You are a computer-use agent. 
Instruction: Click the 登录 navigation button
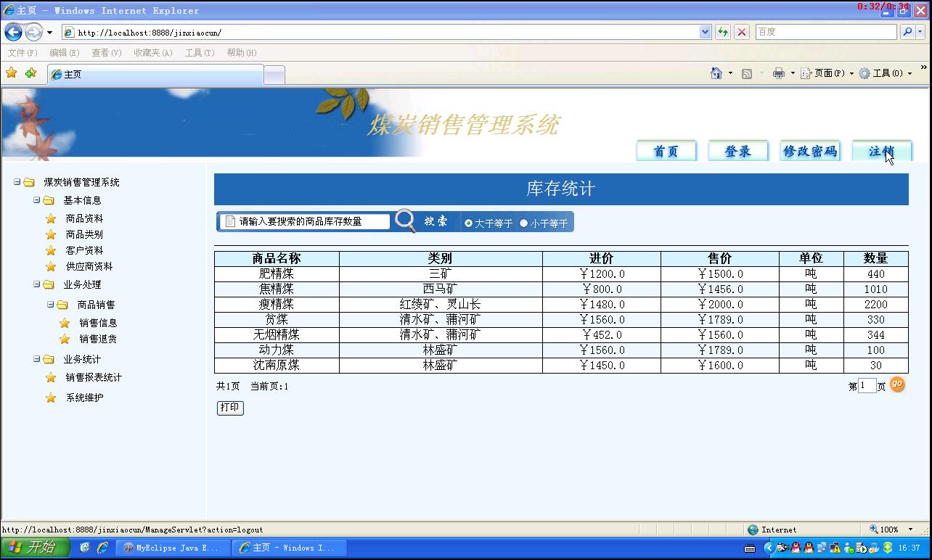tap(738, 151)
